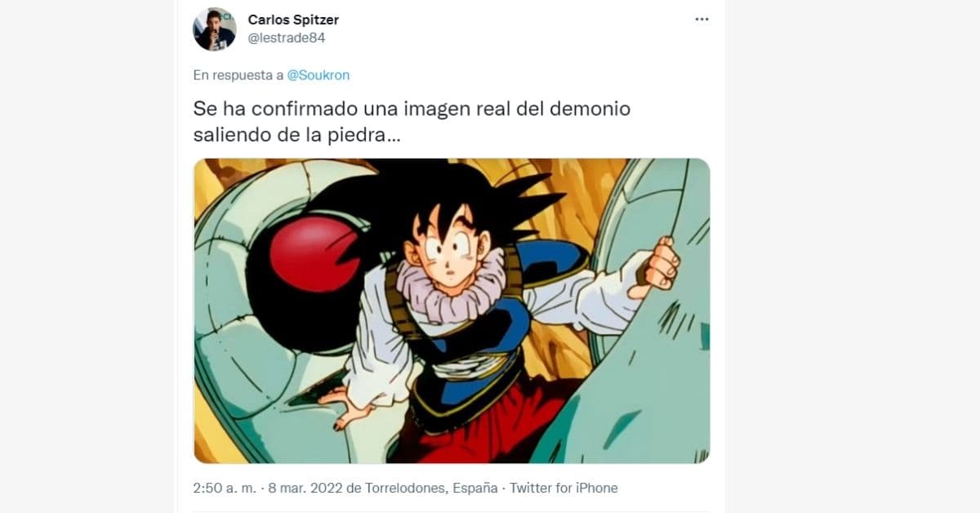Click the Twitter for iPhone source label
The height and width of the screenshot is (513, 980).
[564, 488]
